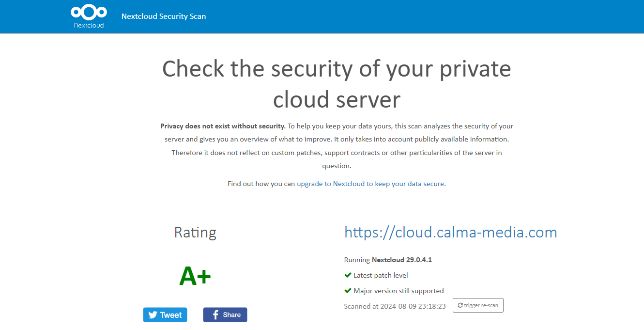Click the 'trigger re-scan' button

(478, 305)
